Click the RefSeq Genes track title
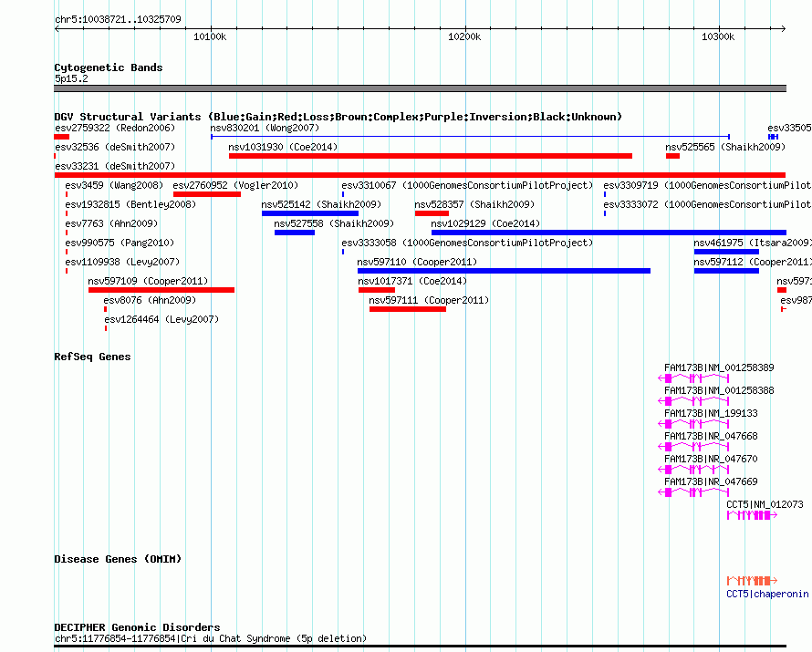The image size is (812, 652). coord(92,357)
